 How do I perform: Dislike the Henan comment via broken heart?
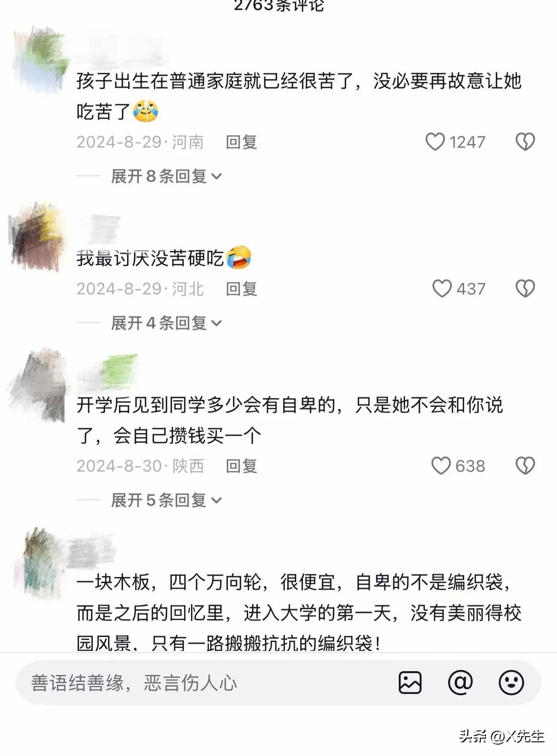point(525,142)
